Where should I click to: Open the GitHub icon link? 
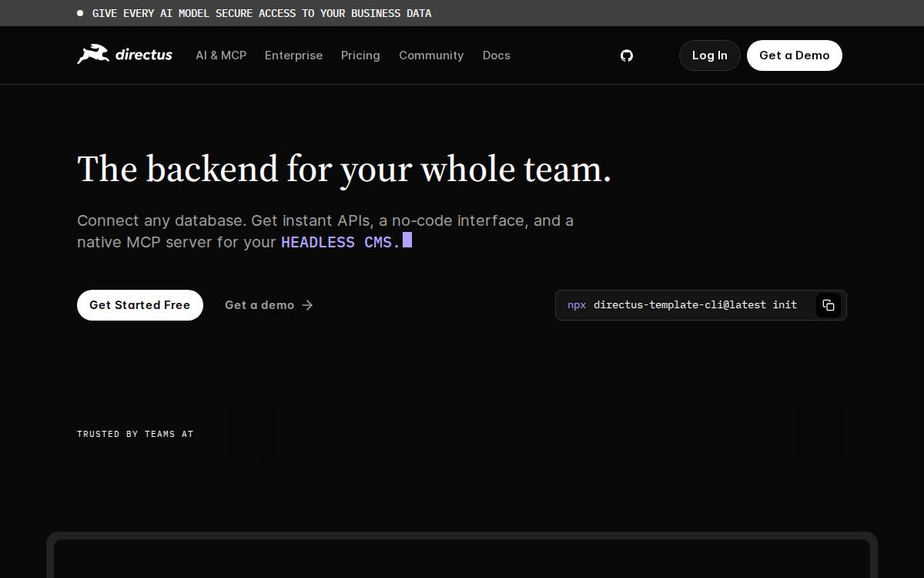(627, 55)
